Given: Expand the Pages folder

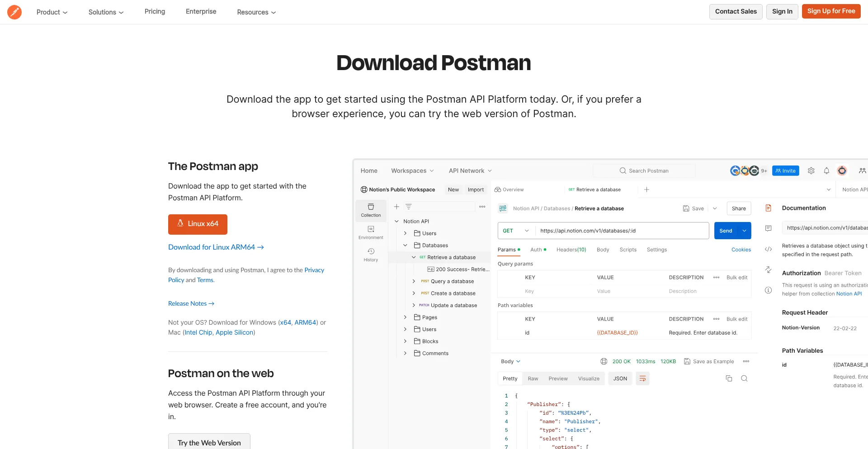Looking at the screenshot, I should tap(405, 317).
